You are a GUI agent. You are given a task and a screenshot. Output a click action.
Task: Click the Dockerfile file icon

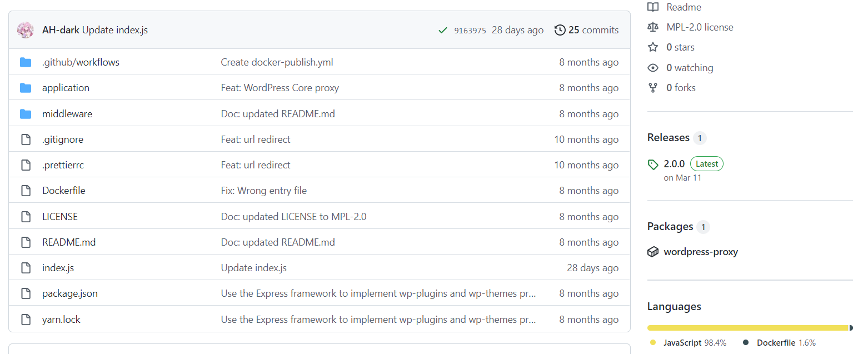26,191
